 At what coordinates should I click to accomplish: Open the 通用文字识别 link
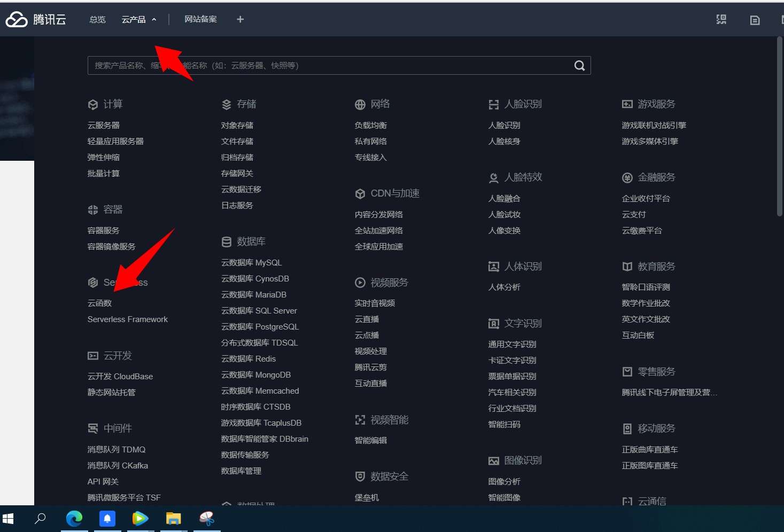512,345
